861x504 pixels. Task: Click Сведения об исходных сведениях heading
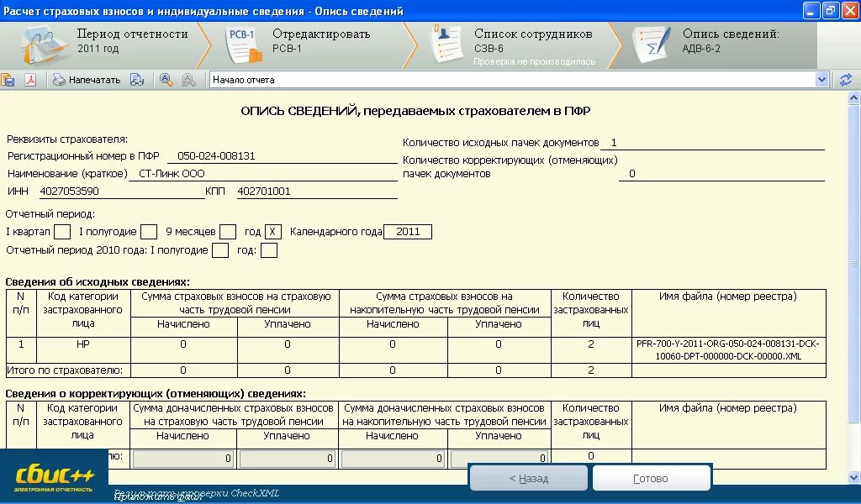98,282
